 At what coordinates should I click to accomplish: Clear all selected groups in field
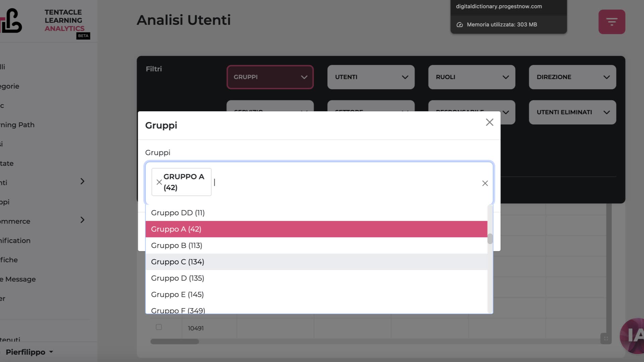click(485, 183)
